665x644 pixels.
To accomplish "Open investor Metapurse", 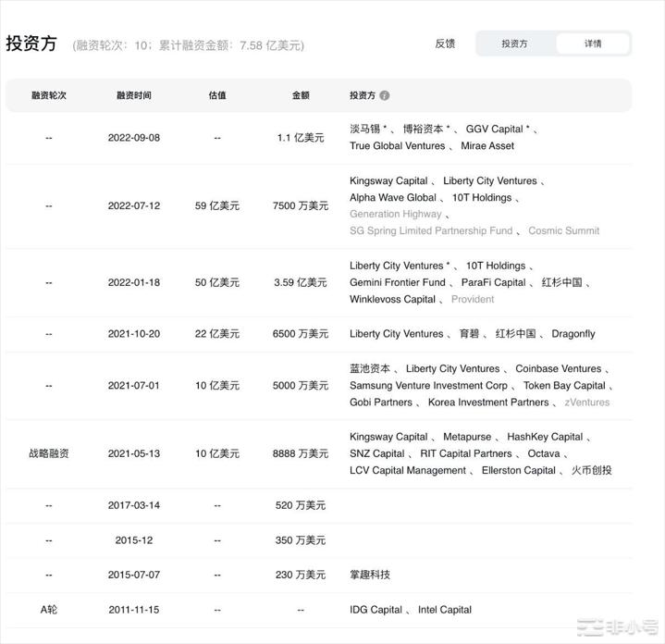I will pyautogui.click(x=467, y=437).
